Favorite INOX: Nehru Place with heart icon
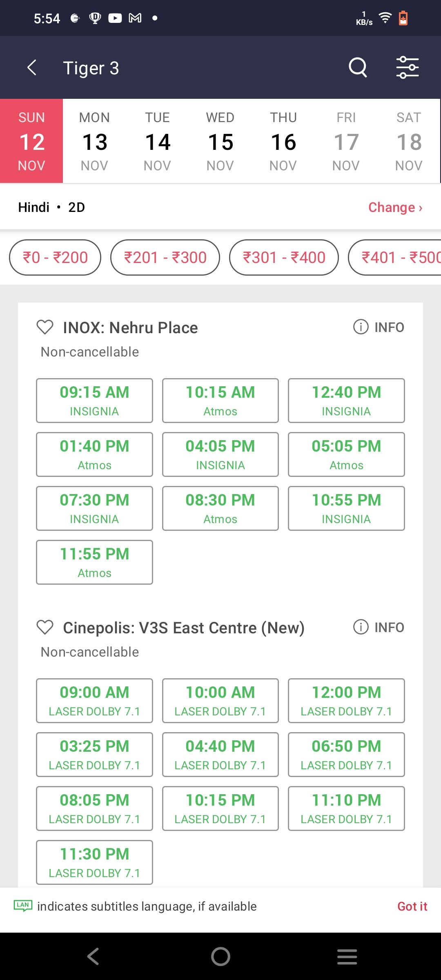Screen dimensions: 441x980 click(45, 327)
